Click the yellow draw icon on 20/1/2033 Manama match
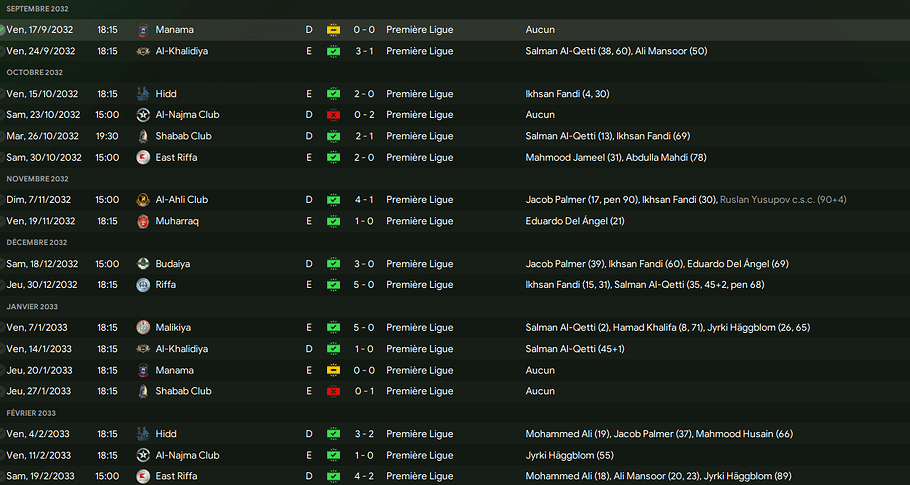Screen dimensions: 910x485 (x=333, y=370)
